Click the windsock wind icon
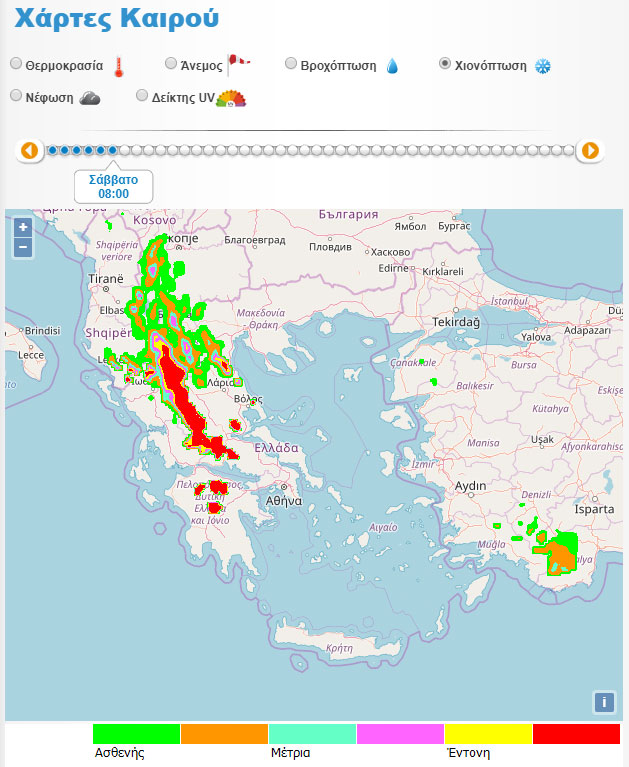The image size is (629, 767). [x=239, y=64]
